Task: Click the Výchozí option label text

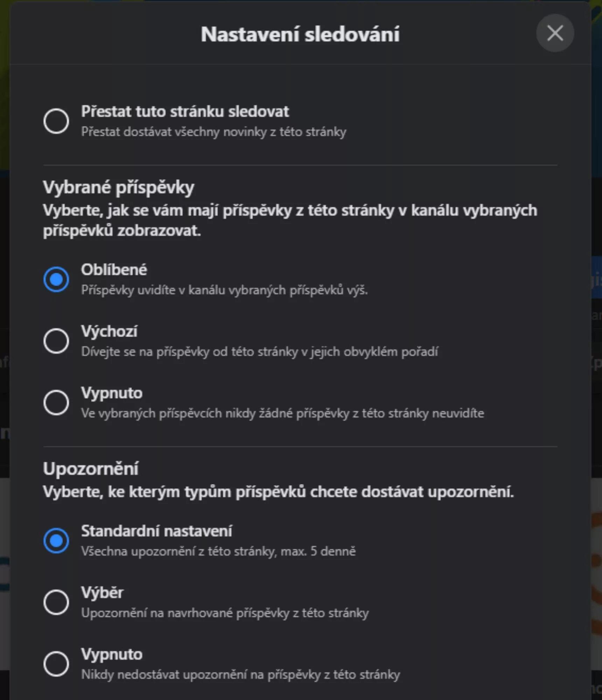Action: click(109, 331)
